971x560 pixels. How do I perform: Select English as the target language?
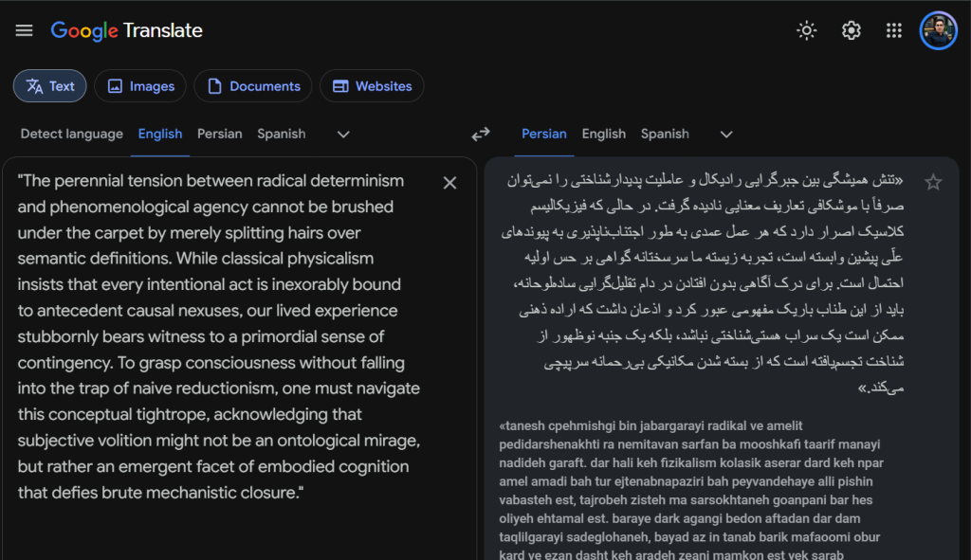pos(604,134)
